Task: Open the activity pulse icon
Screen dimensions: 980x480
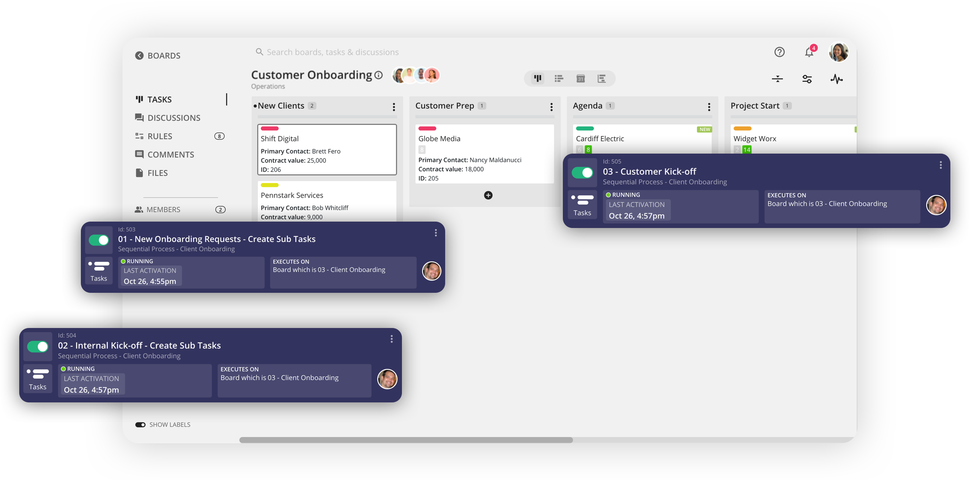Action: click(x=836, y=79)
